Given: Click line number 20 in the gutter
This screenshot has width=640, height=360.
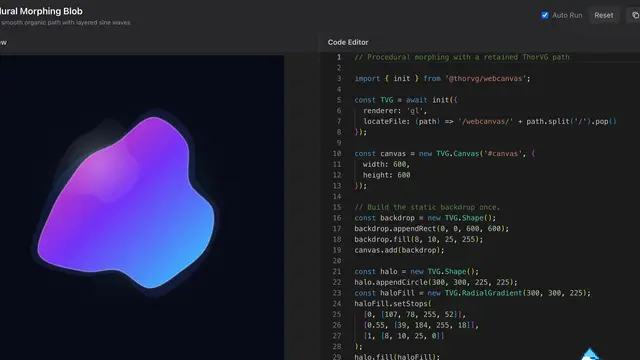Looking at the screenshot, I should click(x=337, y=260).
